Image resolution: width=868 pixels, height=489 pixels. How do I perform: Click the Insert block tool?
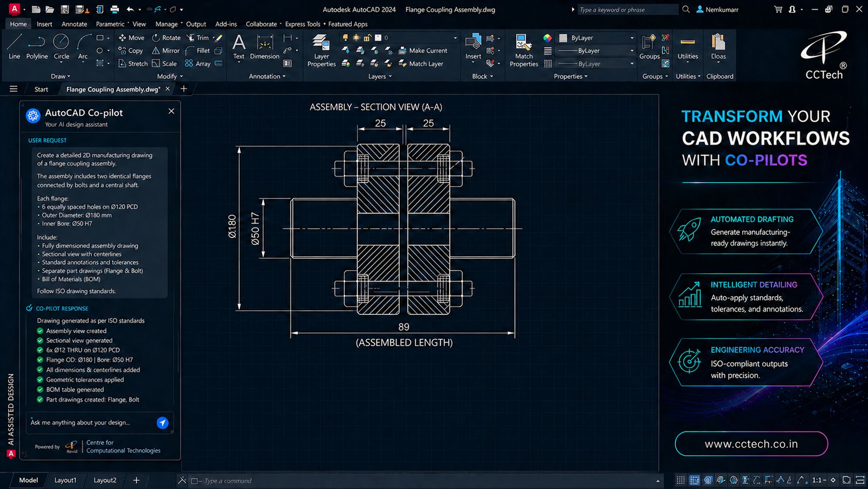click(x=473, y=48)
